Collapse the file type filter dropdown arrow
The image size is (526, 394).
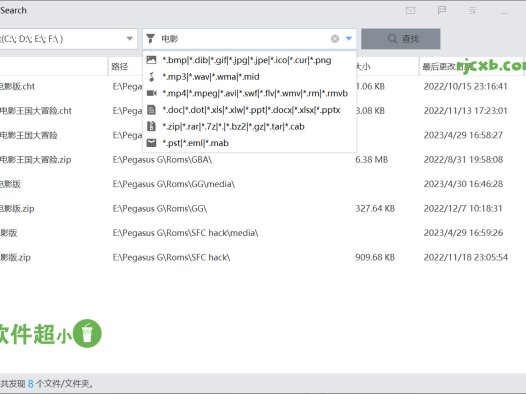click(349, 39)
